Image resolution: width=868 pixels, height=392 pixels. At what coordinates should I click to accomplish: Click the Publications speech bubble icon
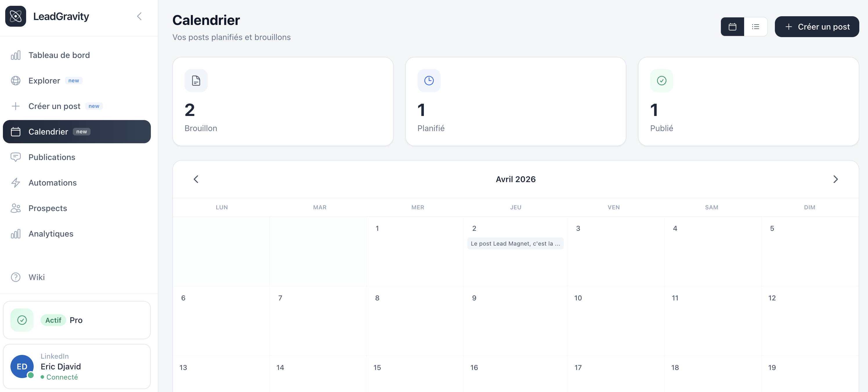click(15, 157)
